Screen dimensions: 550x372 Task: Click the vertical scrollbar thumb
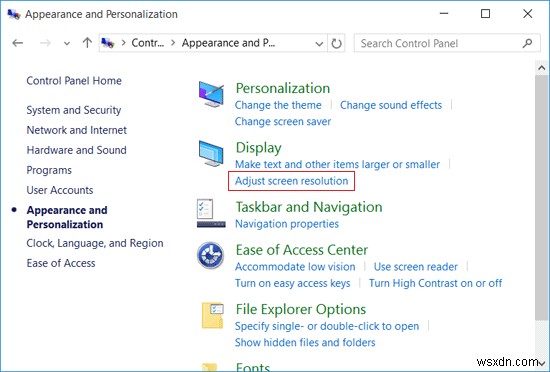[x=542, y=197]
